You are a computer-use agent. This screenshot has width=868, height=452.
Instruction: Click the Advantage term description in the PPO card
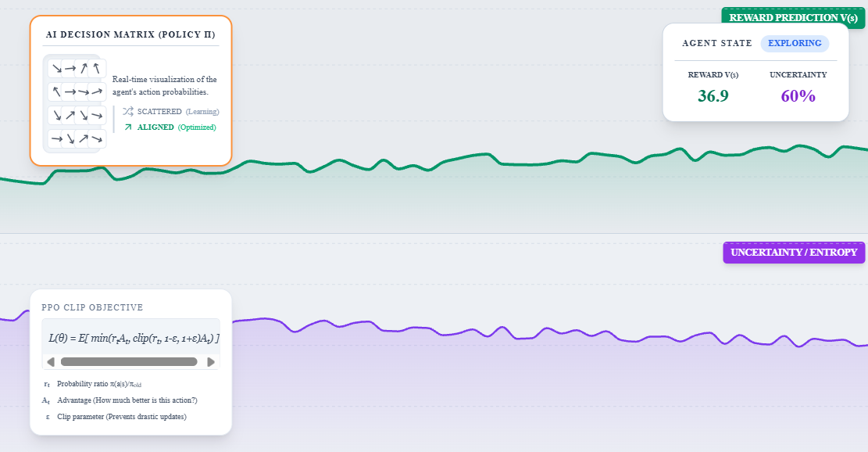pos(127,400)
